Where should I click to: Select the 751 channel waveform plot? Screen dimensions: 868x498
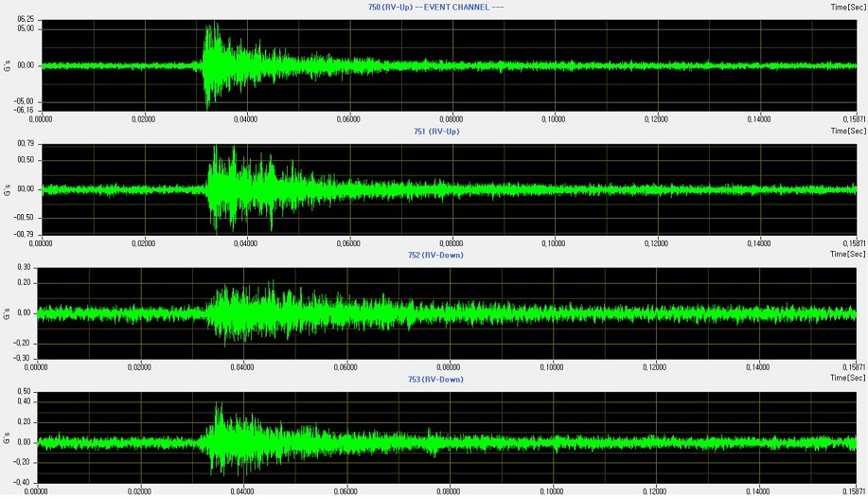point(449,189)
